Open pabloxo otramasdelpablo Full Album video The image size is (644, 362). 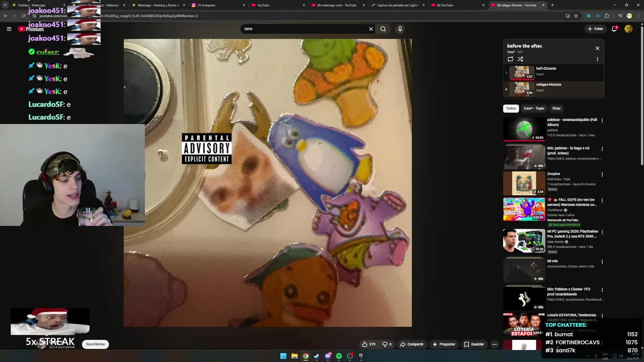point(524,130)
